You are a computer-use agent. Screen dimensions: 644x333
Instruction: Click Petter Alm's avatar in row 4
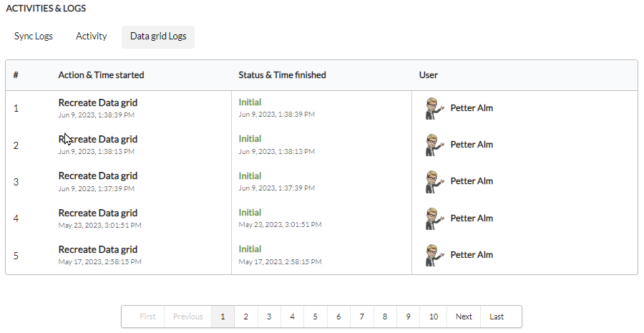tap(434, 218)
